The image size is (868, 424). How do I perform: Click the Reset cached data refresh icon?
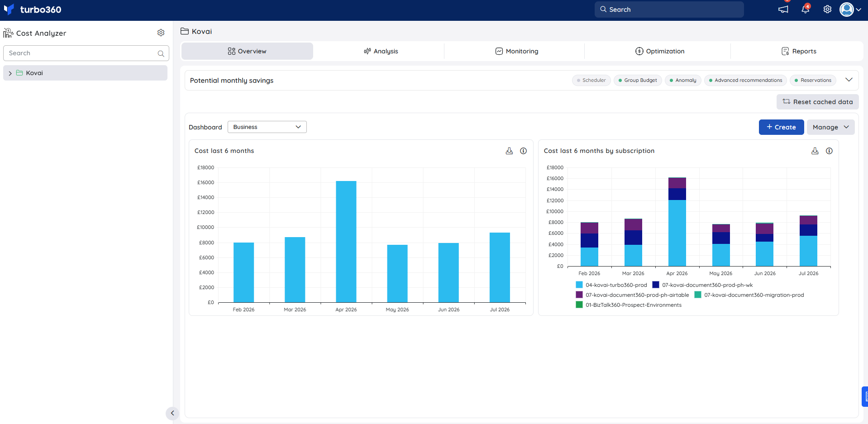[x=787, y=102]
